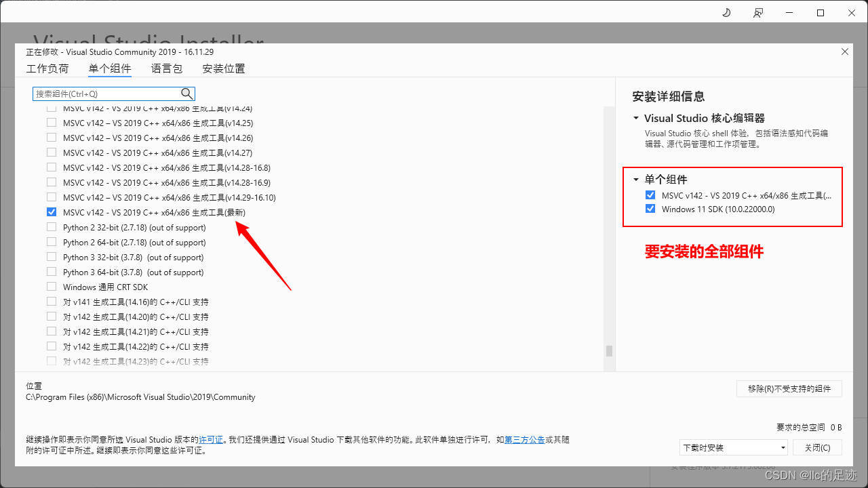Check MSVC v142 build tools (v14.28-16.9)
The width and height of the screenshot is (868, 488).
click(52, 182)
